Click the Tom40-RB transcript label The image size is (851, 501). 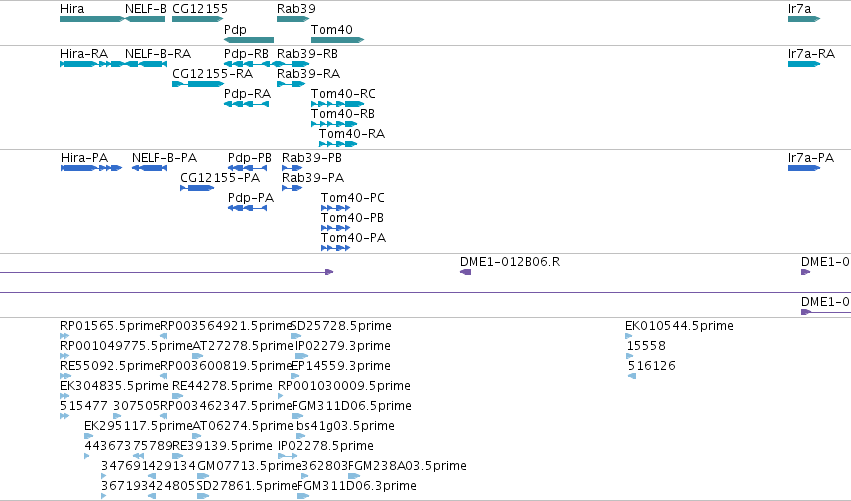pos(342,113)
